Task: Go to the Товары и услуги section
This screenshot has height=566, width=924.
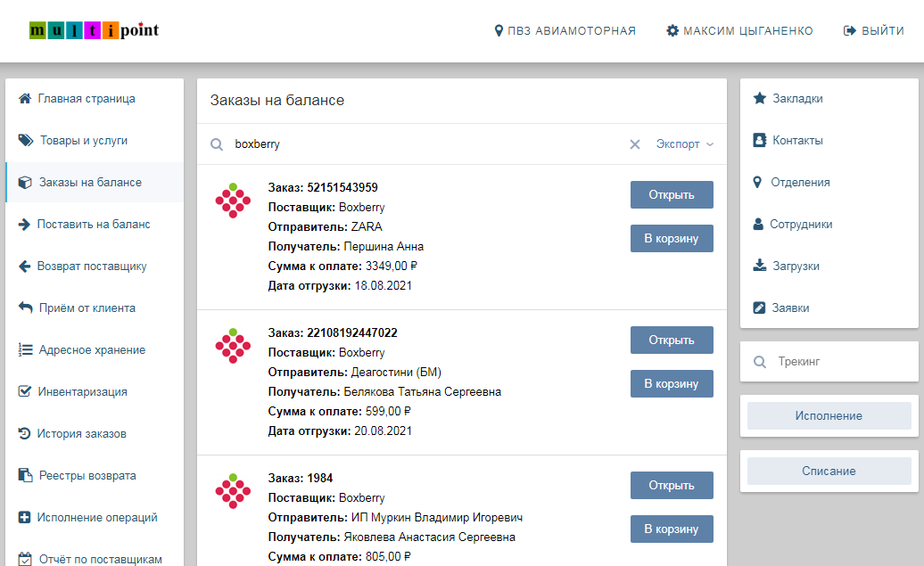Action: [x=95, y=140]
